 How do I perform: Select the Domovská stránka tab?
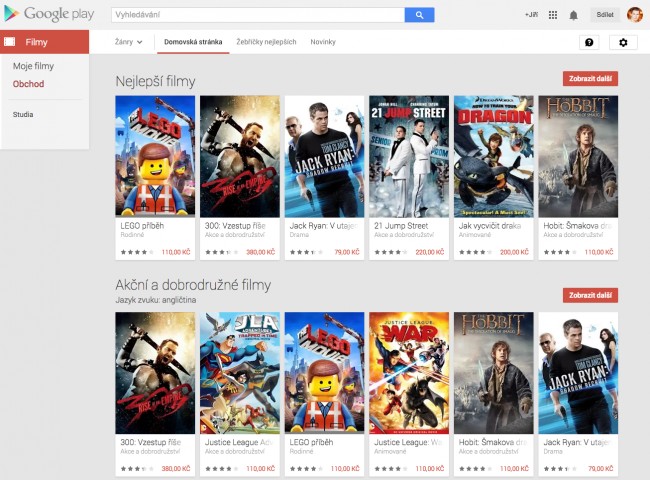[193, 42]
